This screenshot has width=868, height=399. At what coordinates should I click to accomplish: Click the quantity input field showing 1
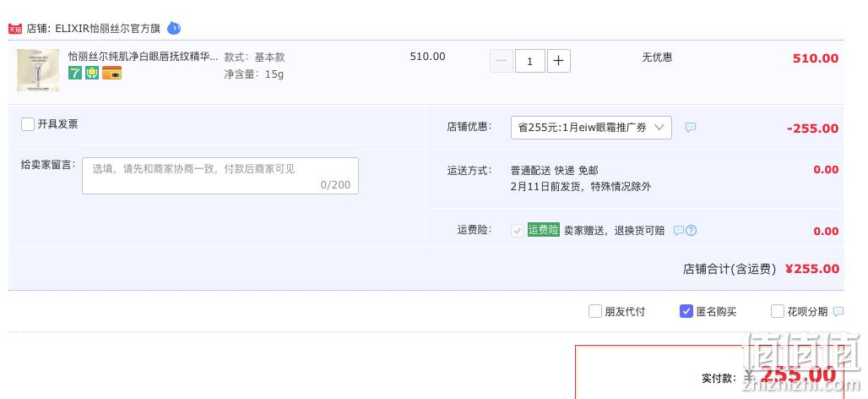click(x=529, y=61)
